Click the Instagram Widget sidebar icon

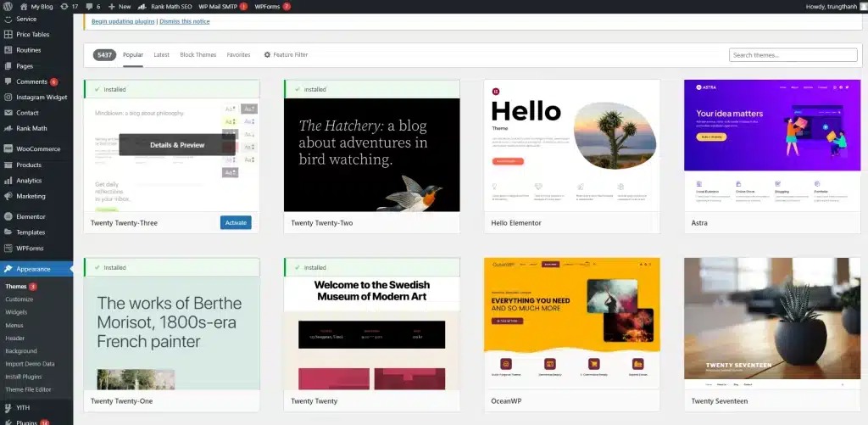[x=8, y=97]
